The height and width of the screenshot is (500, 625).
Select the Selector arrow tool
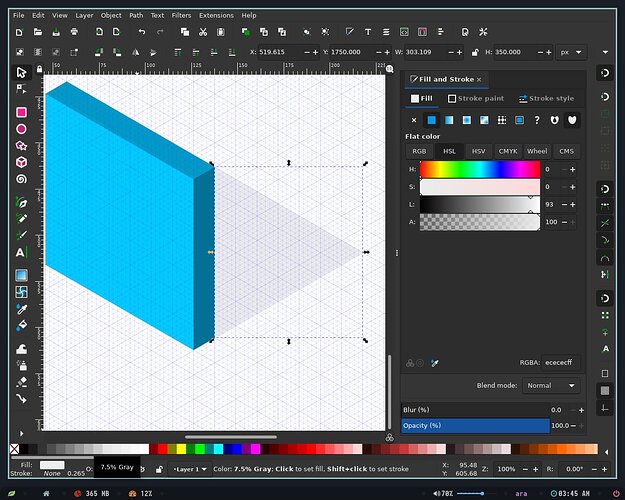coord(21,72)
